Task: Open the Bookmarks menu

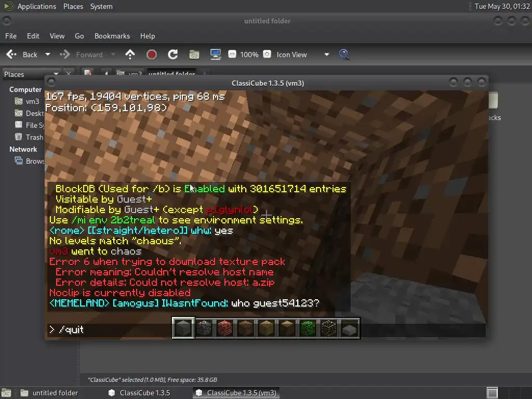Action: (112, 36)
